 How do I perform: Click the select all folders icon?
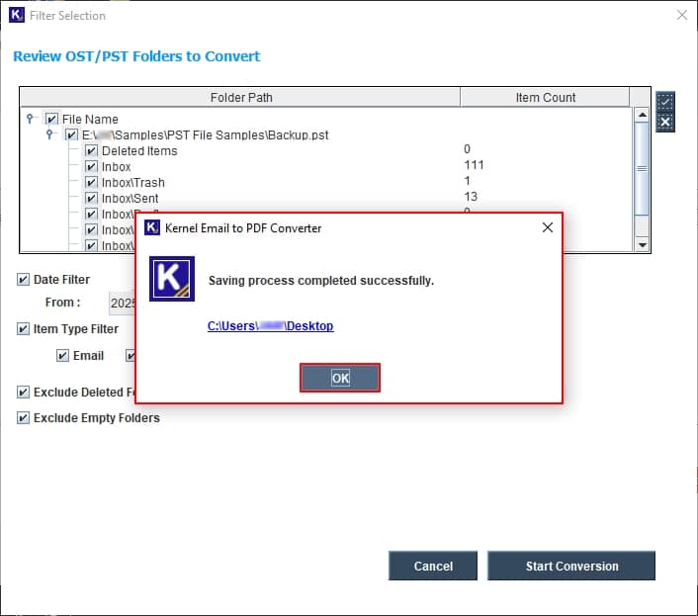[665, 102]
